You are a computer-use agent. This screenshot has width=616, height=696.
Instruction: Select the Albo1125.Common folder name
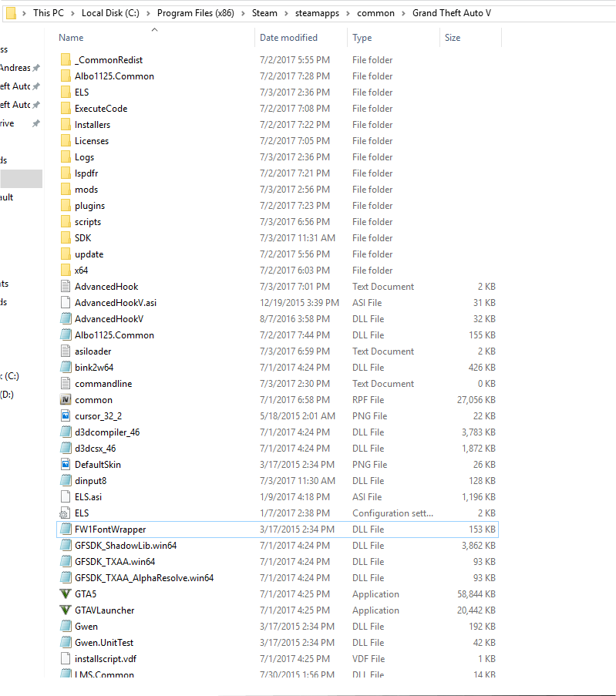pyautogui.click(x=114, y=76)
